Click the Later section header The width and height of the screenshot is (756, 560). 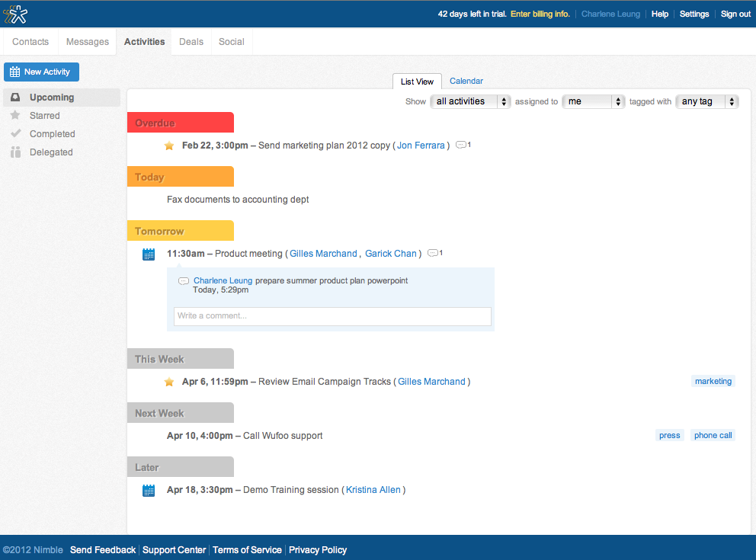point(181,466)
